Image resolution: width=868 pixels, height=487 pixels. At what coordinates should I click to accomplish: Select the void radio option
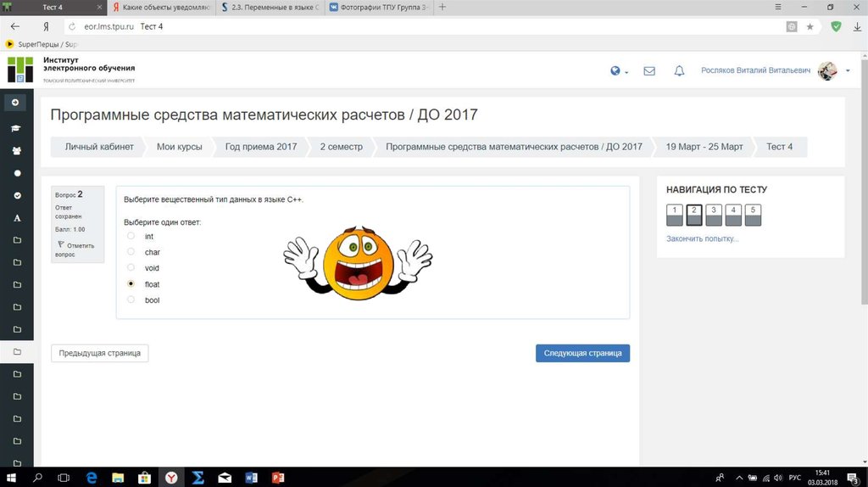pyautogui.click(x=131, y=267)
